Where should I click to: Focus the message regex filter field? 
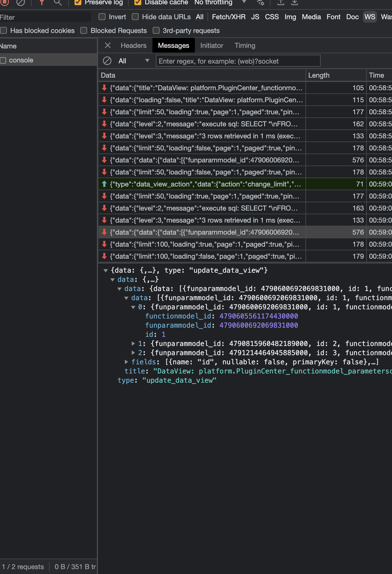(x=238, y=61)
